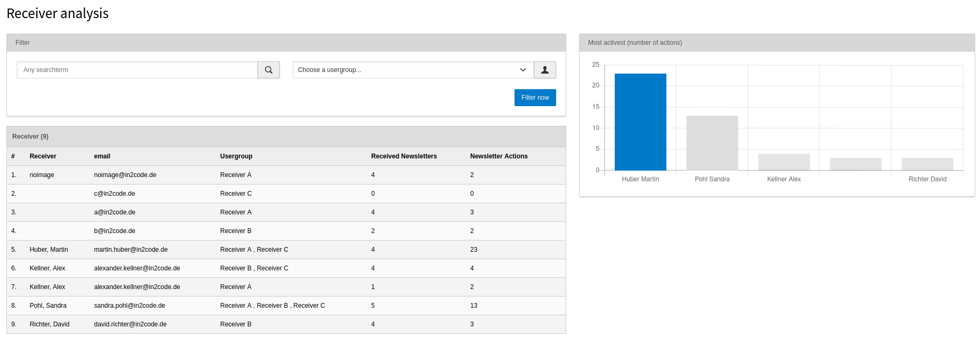Click Kellner, Alex in row 7
The height and width of the screenshot is (344, 980).
coord(47,287)
